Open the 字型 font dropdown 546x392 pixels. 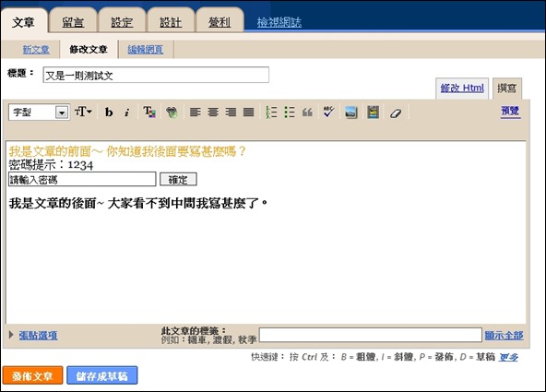click(39, 113)
